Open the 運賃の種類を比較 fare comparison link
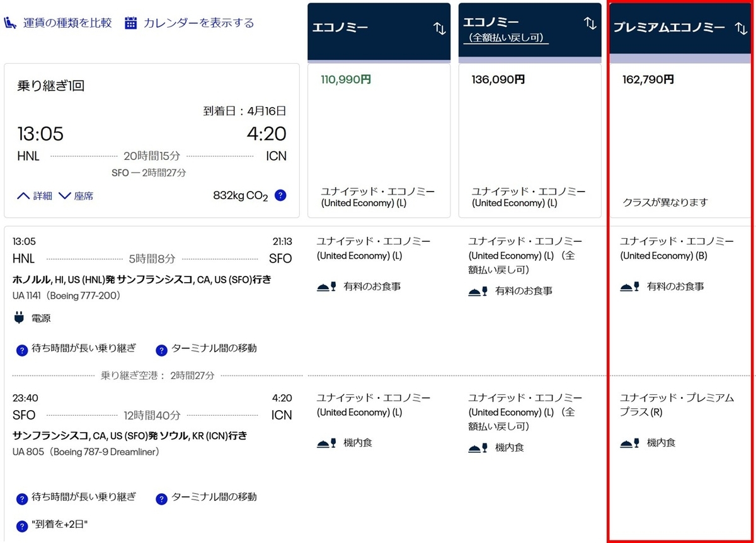Image resolution: width=756 pixels, height=543 pixels. (67, 23)
